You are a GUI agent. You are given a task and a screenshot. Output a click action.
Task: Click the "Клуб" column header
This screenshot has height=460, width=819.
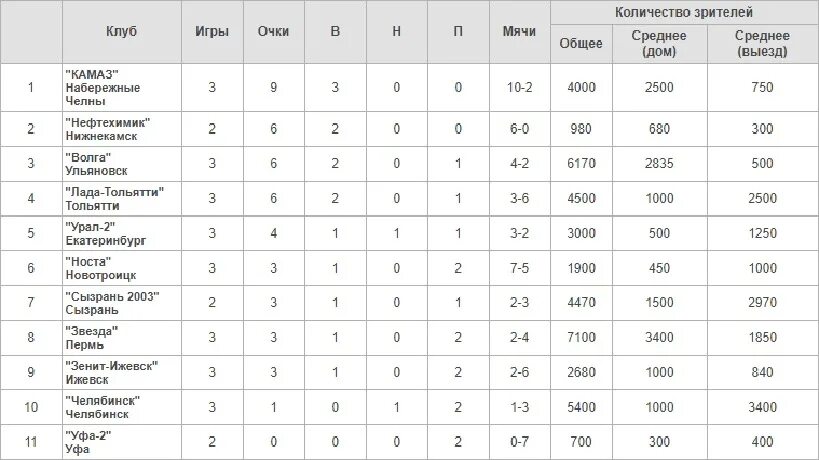(x=121, y=31)
